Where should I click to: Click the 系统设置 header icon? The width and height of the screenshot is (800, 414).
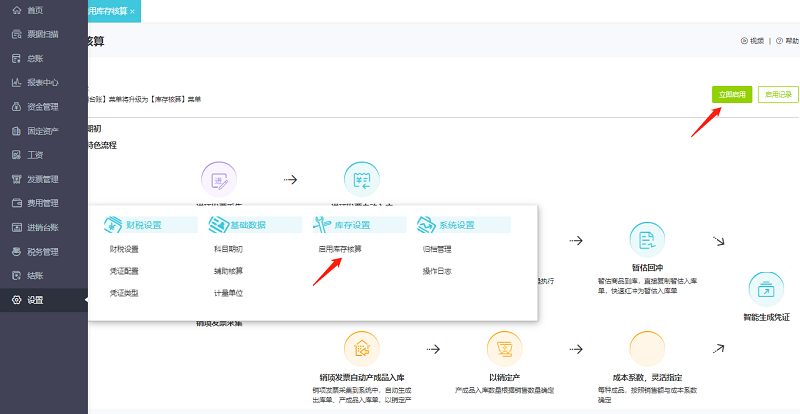point(426,225)
